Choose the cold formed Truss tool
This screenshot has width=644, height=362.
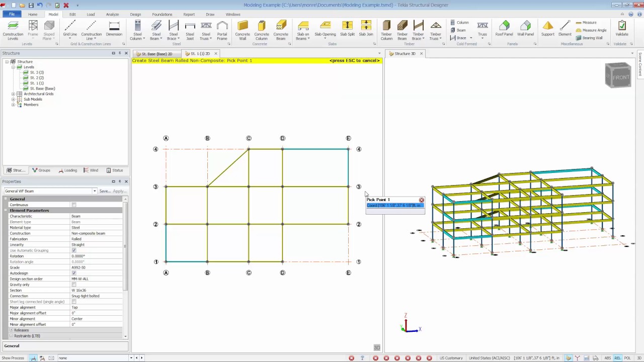[x=482, y=29]
